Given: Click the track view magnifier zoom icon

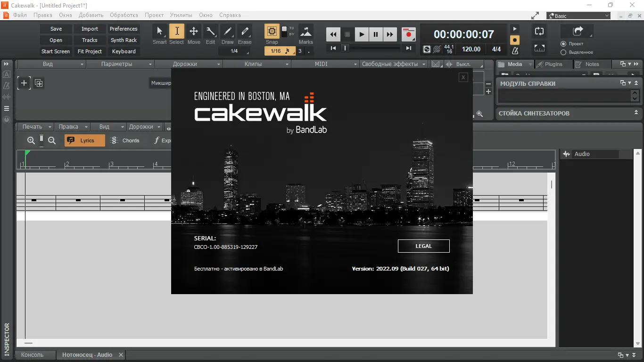Looking at the screenshot, I should click(479, 114).
